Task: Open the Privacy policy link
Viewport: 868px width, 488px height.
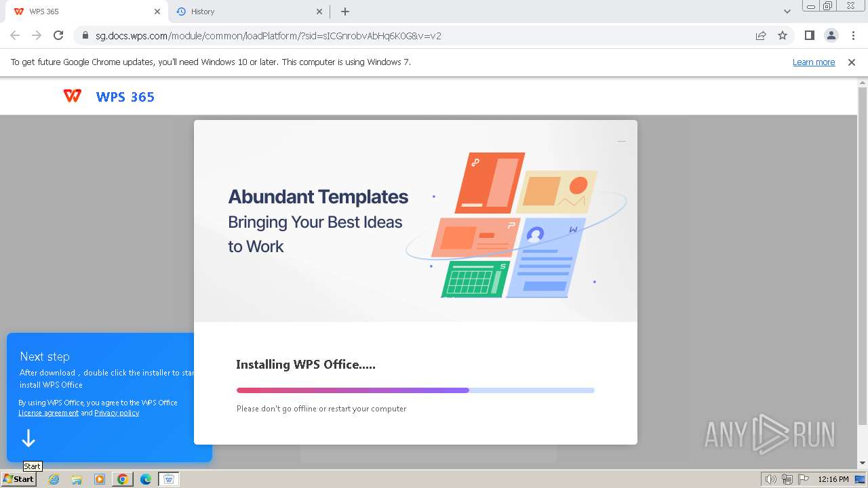Action: click(x=117, y=413)
